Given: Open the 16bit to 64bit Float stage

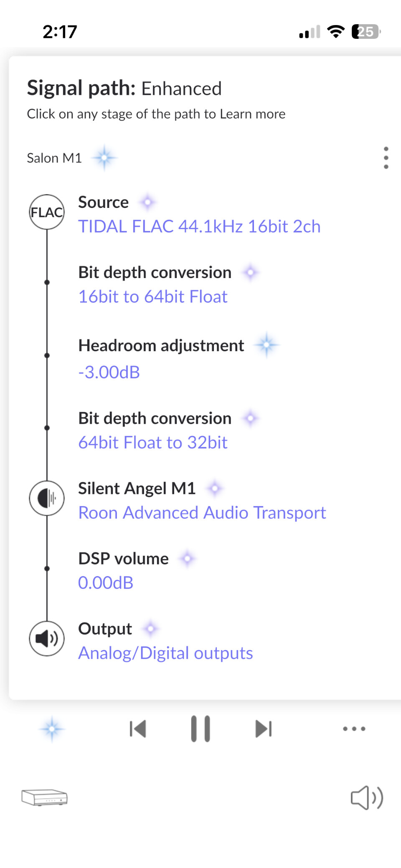Looking at the screenshot, I should pyautogui.click(x=153, y=297).
